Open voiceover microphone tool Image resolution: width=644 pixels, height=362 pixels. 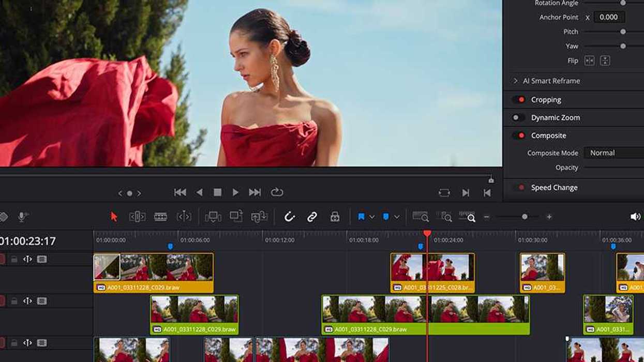[x=23, y=217]
